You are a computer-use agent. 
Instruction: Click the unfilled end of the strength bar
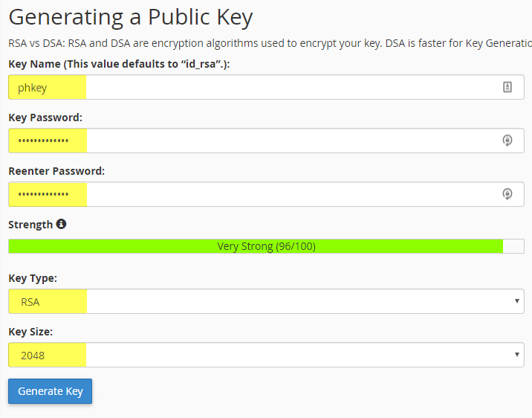coord(513,246)
